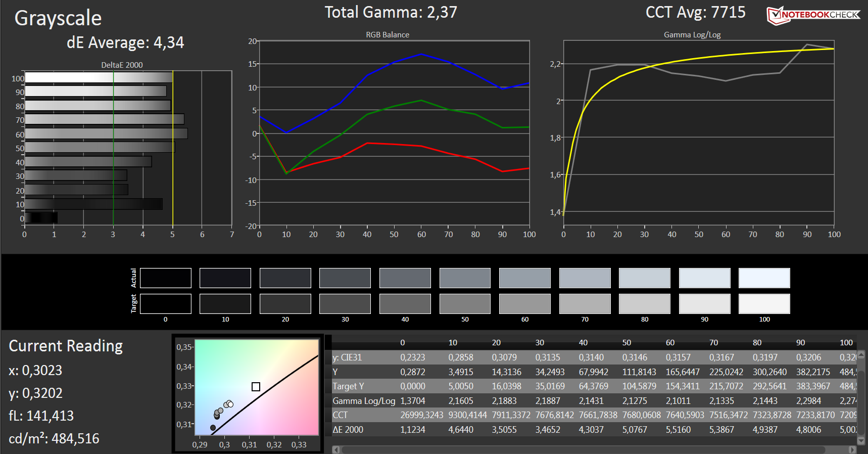Click the table's vertical scrollbar up arrow
The height and width of the screenshot is (454, 868).
(861, 354)
